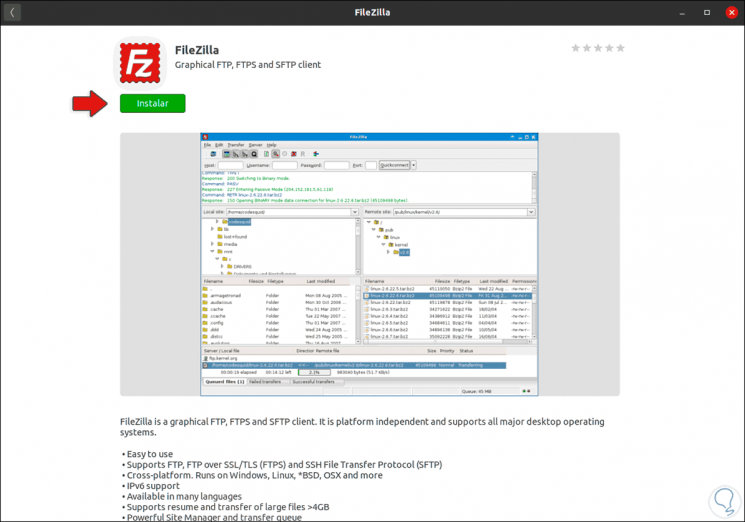Image resolution: width=745 pixels, height=522 pixels.
Task: Click 'Supports FTP, FTP over SSL/TLS' bullet
Action: pos(282,465)
